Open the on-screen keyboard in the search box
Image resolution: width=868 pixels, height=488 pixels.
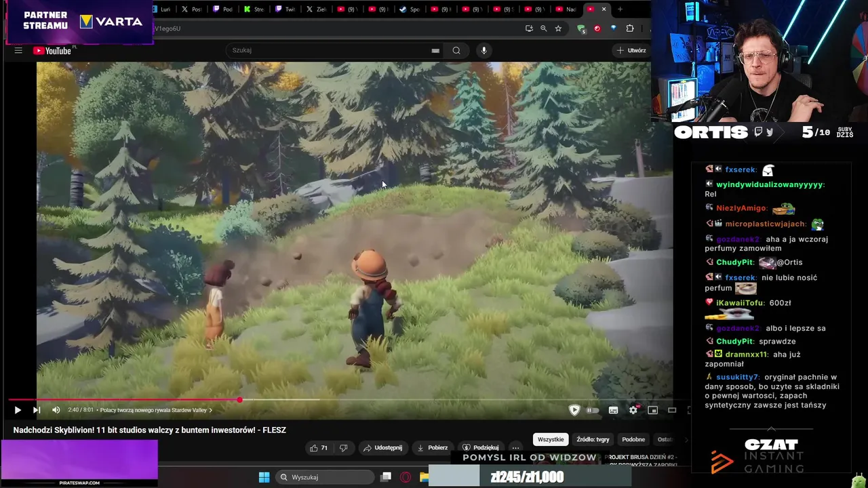tap(435, 50)
